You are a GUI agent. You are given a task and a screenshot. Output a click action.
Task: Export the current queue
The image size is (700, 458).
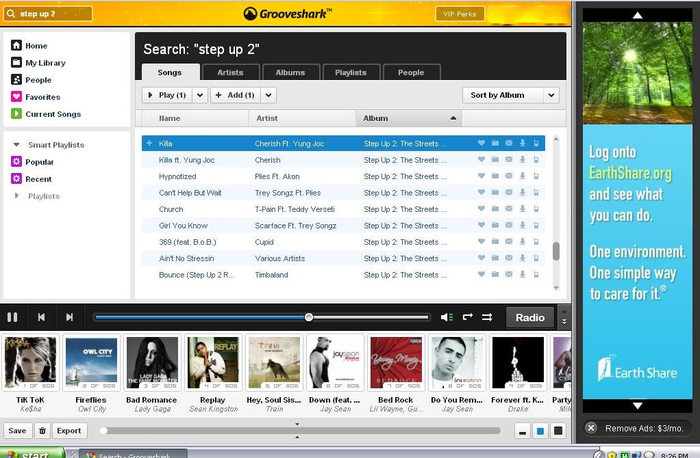pos(69,431)
